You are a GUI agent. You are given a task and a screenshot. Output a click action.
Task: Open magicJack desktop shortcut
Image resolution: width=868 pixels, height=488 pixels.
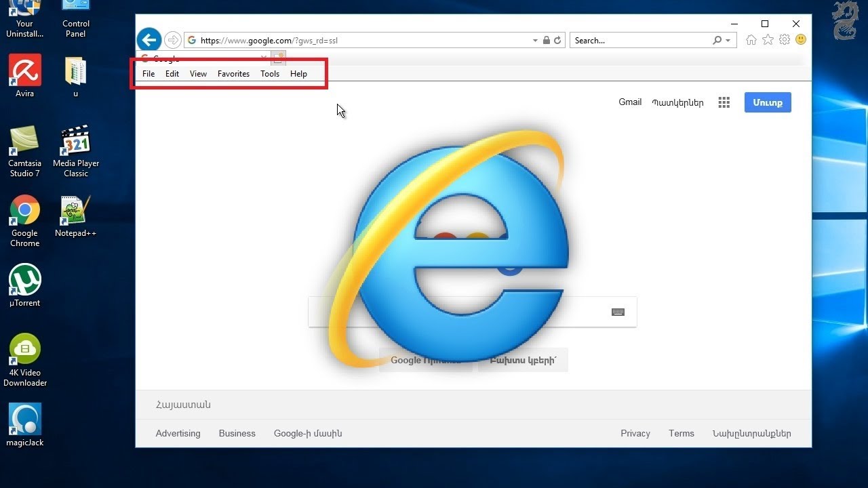pos(25,425)
